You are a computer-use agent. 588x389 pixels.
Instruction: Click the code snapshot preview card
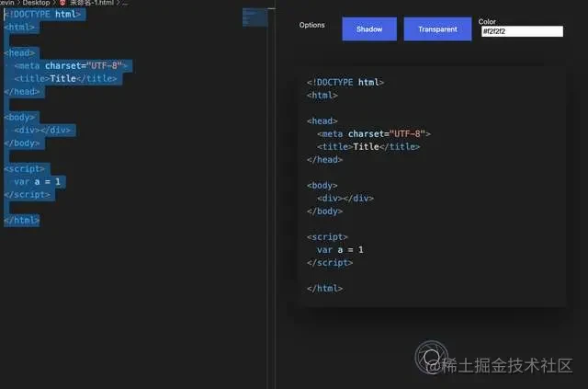coord(431,187)
